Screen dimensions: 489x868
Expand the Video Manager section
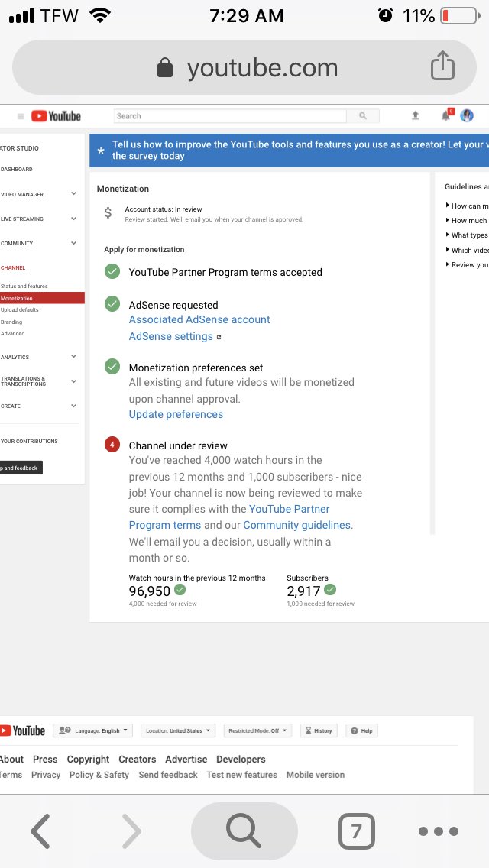point(73,194)
